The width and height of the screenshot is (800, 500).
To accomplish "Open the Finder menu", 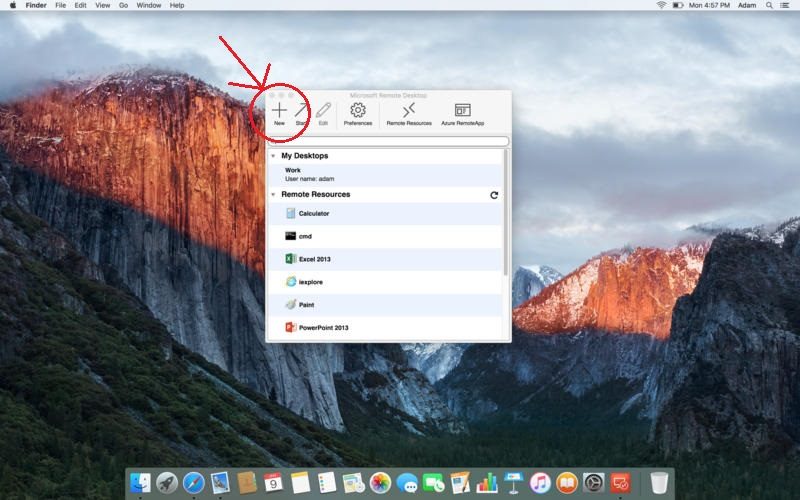I will 36,5.
